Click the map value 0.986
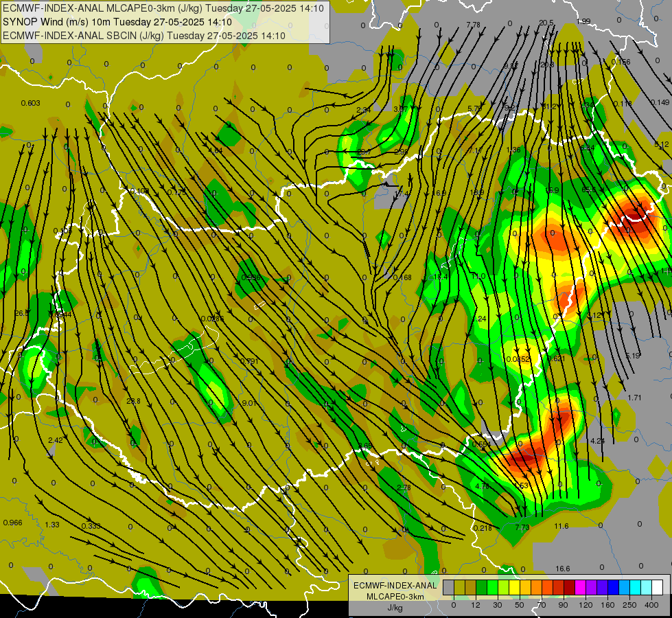The height and width of the screenshot is (618, 672). click(x=251, y=277)
